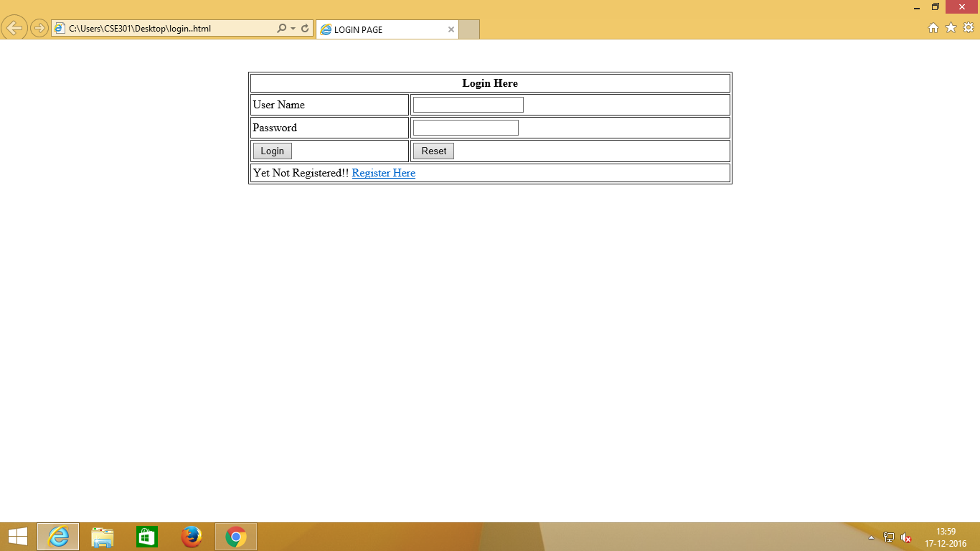Screen dimensions: 980x551
Task: Open the Start menu
Action: [17, 536]
